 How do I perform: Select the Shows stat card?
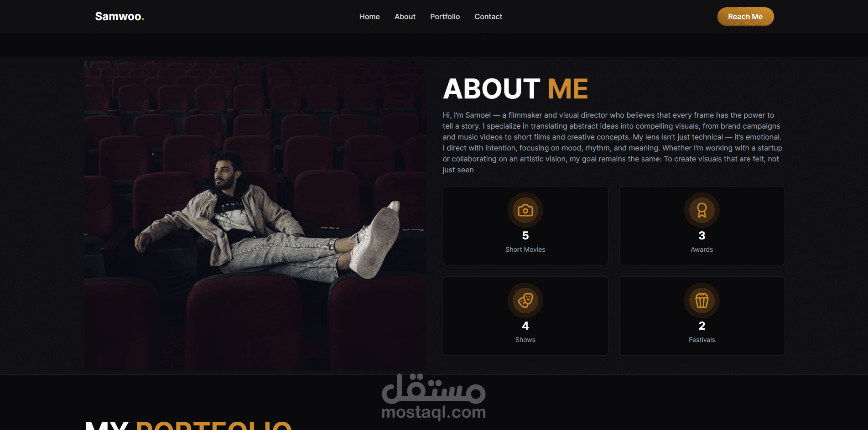tap(525, 316)
